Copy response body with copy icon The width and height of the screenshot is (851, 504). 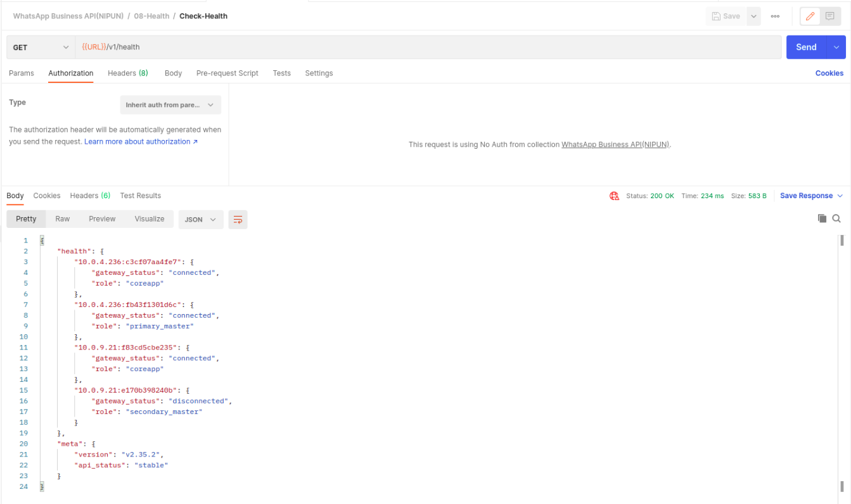coord(822,218)
